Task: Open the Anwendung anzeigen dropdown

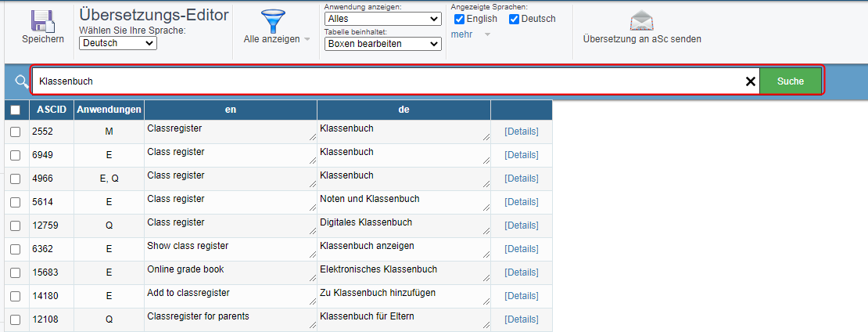Action: point(383,19)
